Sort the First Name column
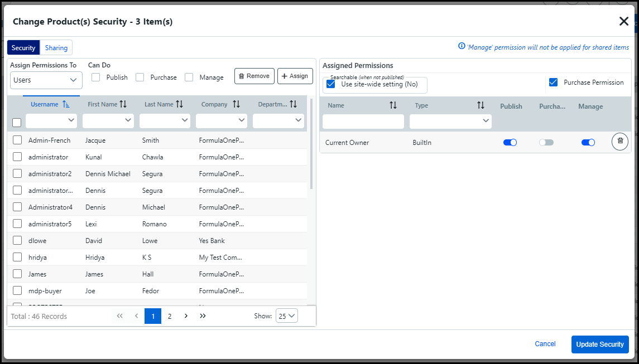The width and height of the screenshot is (639, 364). (x=123, y=104)
